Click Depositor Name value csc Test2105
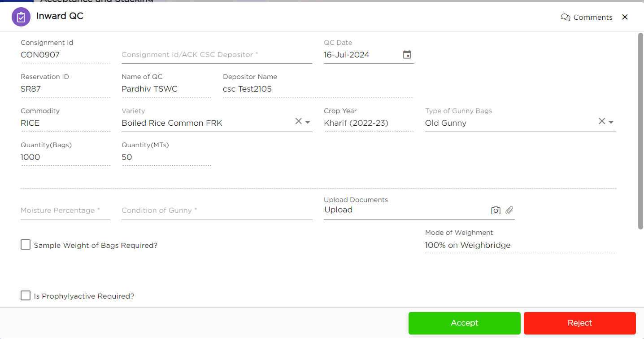Image resolution: width=644 pixels, height=339 pixels. coord(247,89)
